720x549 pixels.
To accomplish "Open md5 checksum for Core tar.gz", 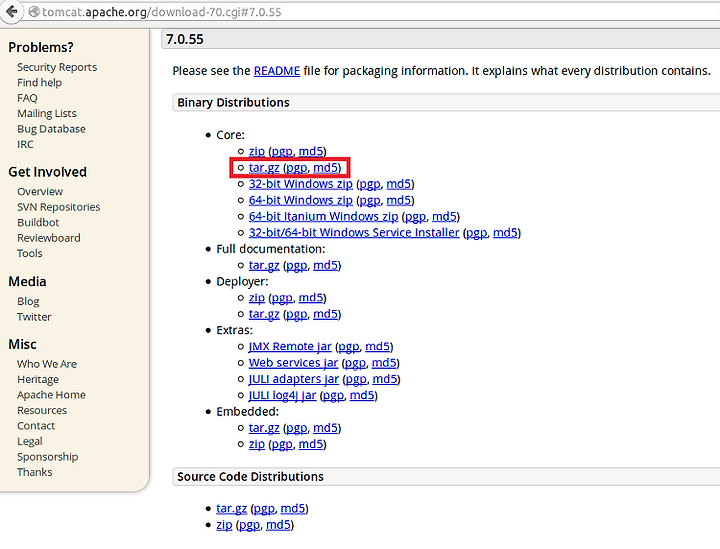I will coord(325,168).
